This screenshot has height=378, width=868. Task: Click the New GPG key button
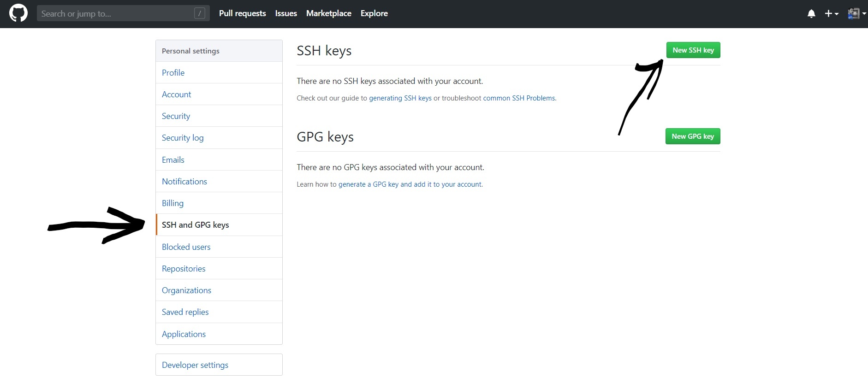tap(692, 136)
